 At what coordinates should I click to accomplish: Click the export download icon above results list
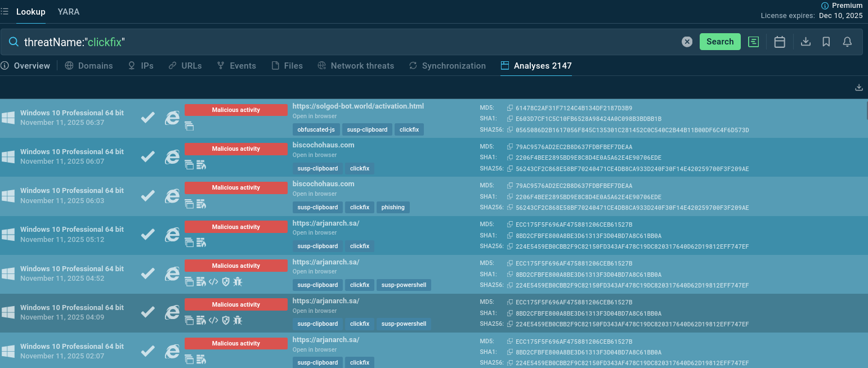coord(859,87)
